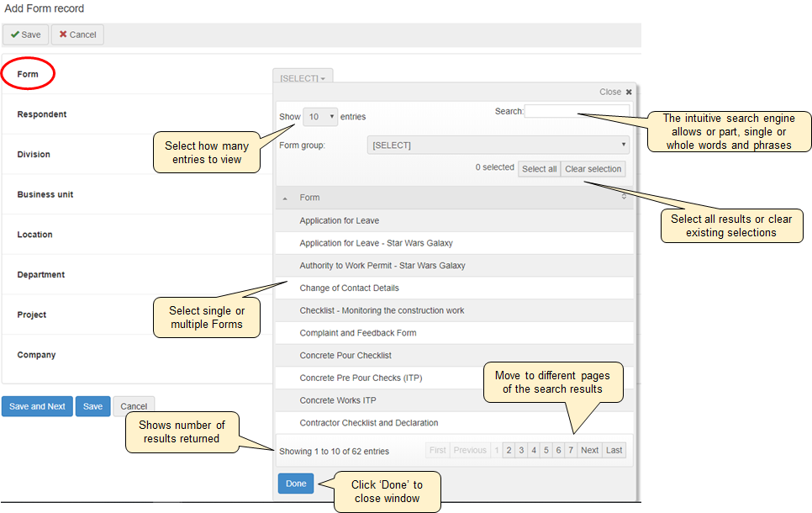Jump to the Last results page
Viewport: 812px width, 513px height.
tap(614, 451)
